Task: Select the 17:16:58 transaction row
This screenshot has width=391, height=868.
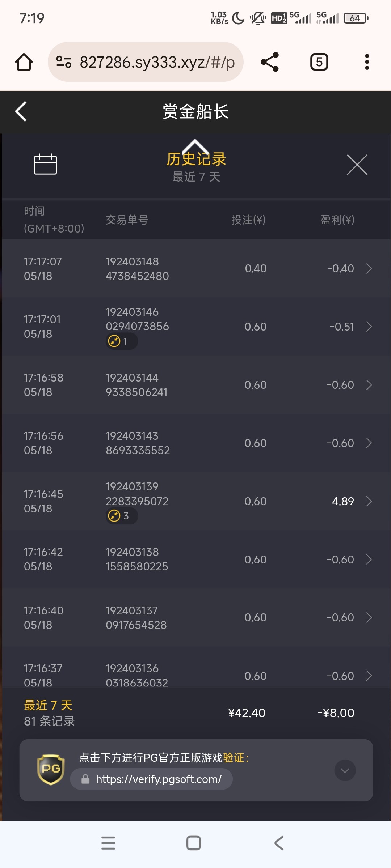Action: tap(195, 385)
